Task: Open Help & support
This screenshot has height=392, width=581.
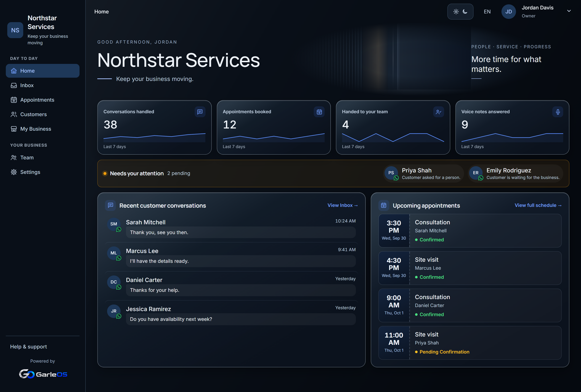Action: [x=29, y=347]
